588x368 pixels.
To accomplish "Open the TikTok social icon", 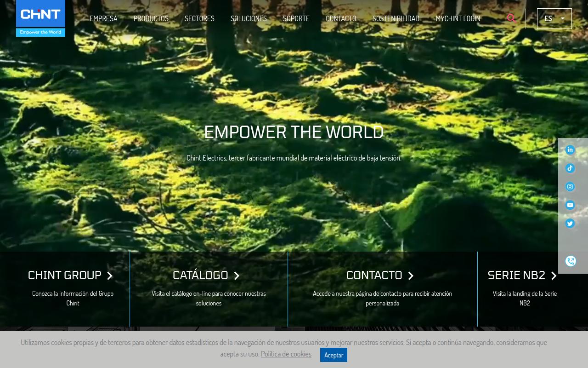I will (x=570, y=168).
